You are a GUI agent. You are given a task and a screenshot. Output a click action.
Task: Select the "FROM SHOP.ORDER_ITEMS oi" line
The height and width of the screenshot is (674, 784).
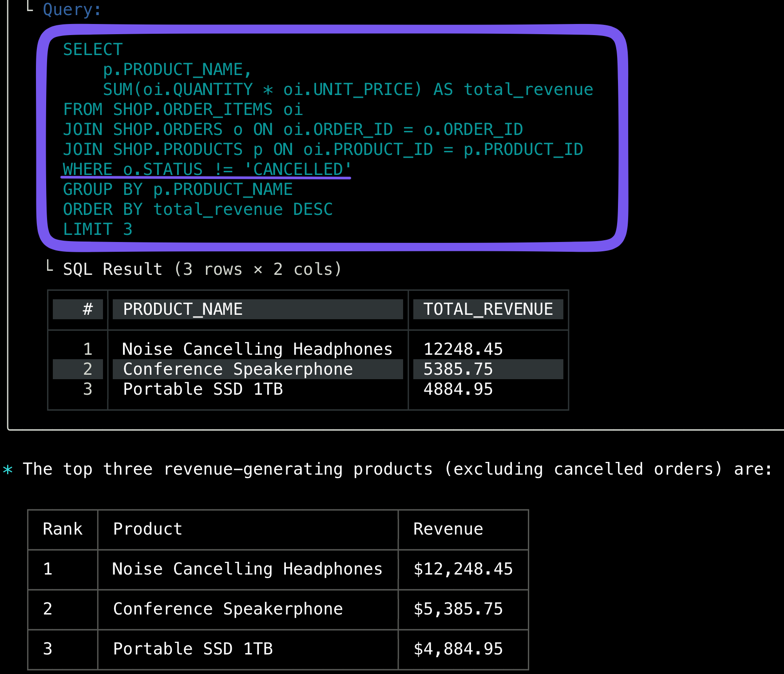pyautogui.click(x=183, y=109)
